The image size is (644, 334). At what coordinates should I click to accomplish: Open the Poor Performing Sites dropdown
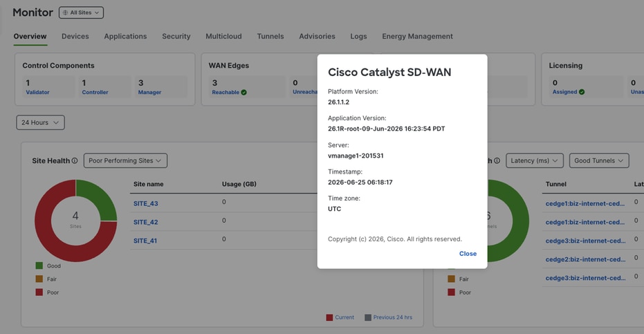[x=125, y=160]
